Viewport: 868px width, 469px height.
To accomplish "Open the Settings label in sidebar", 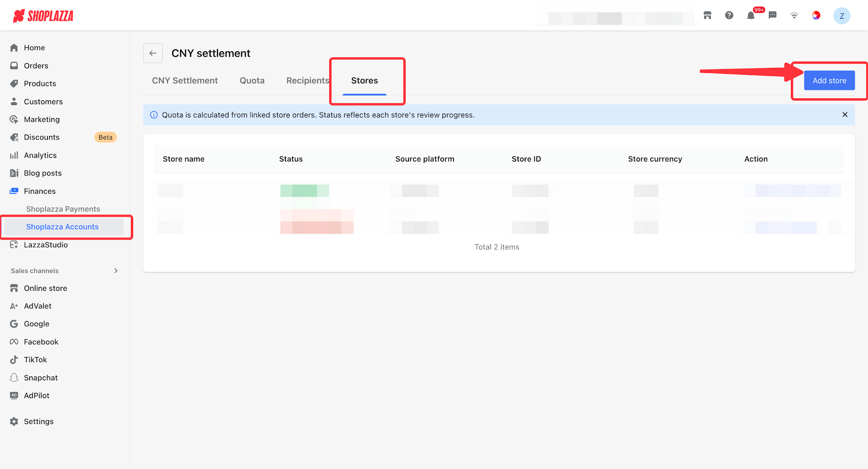I will coord(39,422).
